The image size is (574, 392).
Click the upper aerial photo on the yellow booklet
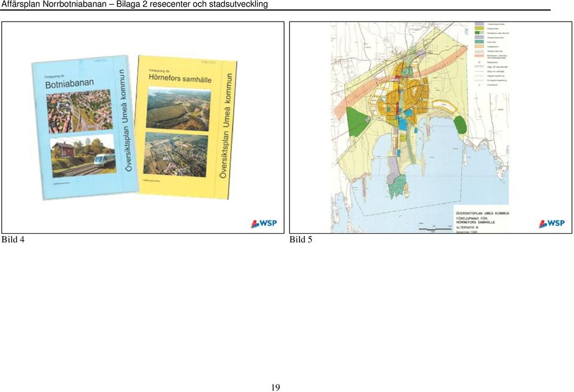click(178, 109)
